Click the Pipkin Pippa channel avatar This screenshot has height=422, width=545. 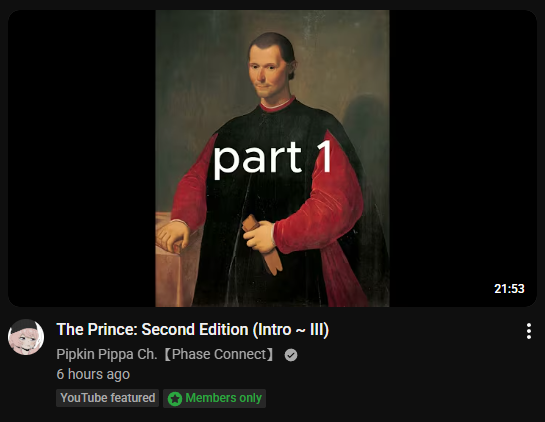26,337
